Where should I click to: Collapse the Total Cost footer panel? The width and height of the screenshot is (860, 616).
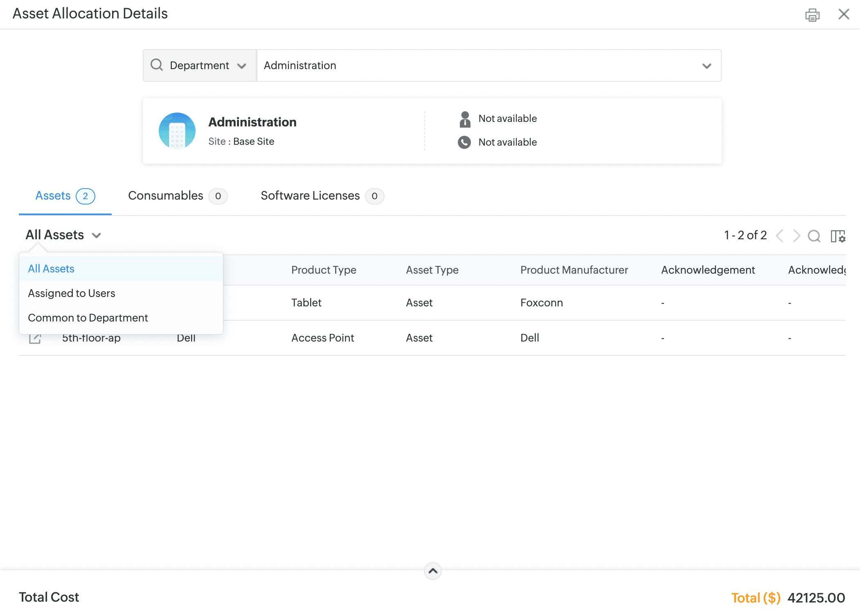pos(432,571)
